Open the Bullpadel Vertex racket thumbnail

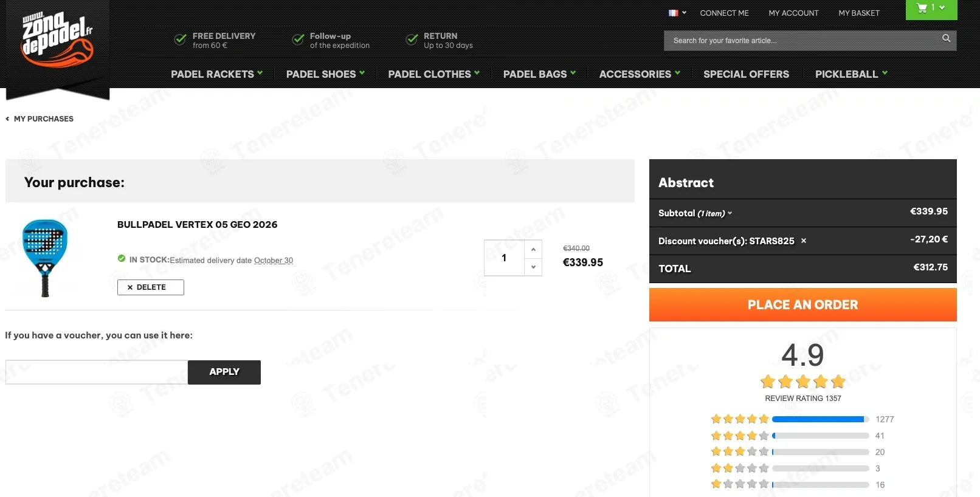(x=45, y=258)
